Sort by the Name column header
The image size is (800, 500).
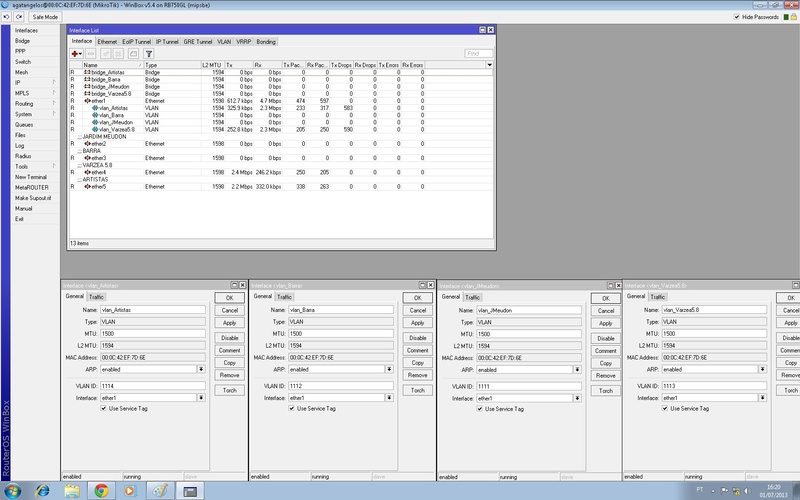coord(113,65)
